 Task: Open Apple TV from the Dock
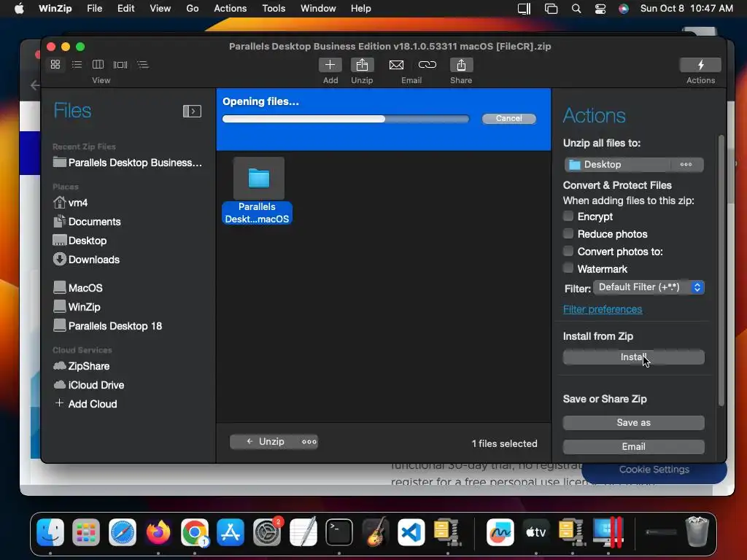[x=536, y=532]
